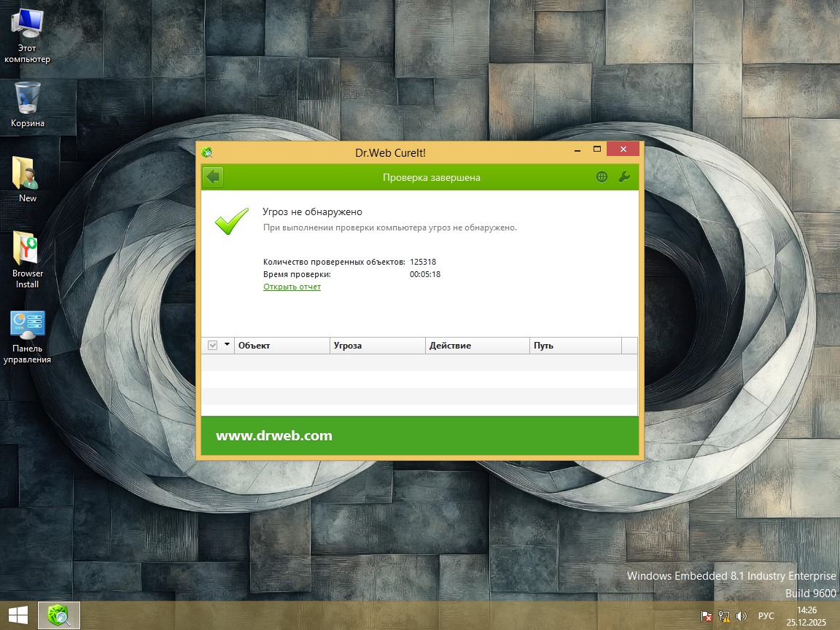The image size is (840, 630).
Task: Open the Windows Start button
Action: coord(18,616)
